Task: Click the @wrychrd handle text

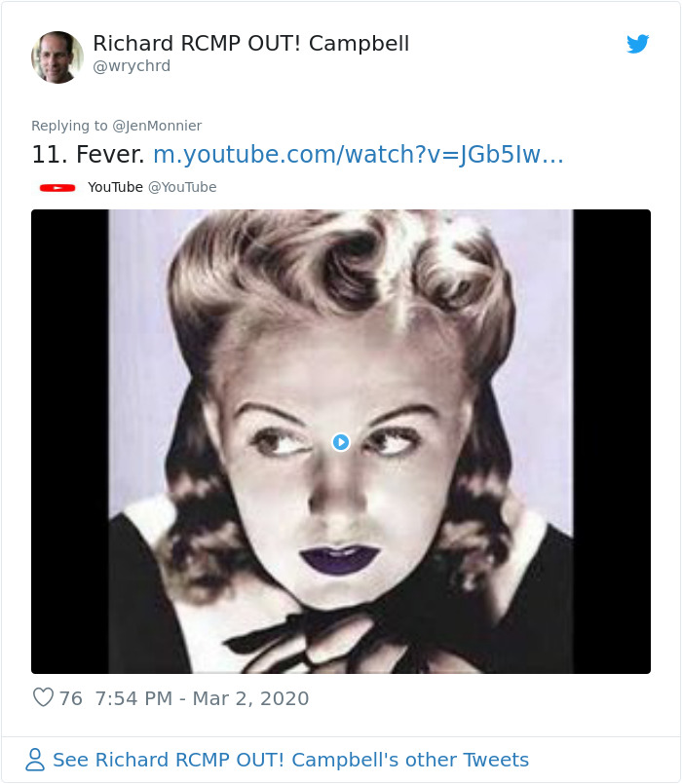Action: (x=129, y=67)
